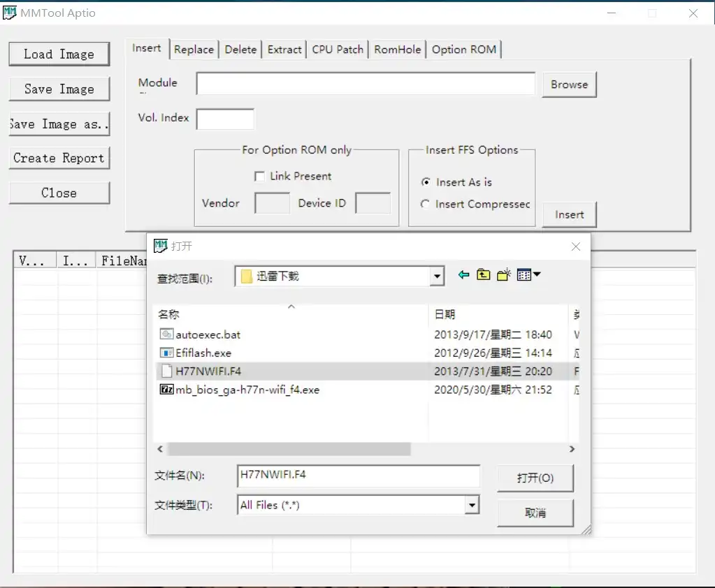Screen dimensions: 715x588
Task: Enable the Link Present checkbox
Action: coord(259,176)
